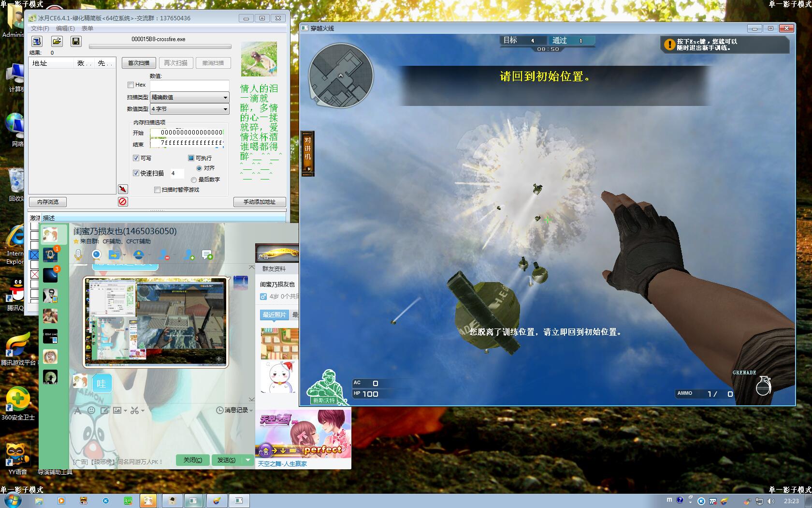Image resolution: width=812 pixels, height=508 pixels.
Task: Click the handwriting edit icon in chat toolbar
Action: [x=104, y=410]
